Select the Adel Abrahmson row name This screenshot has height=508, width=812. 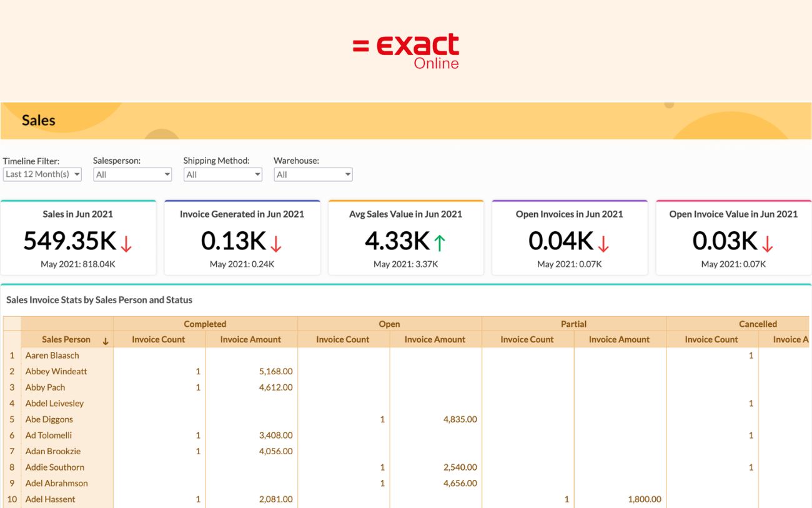56,483
